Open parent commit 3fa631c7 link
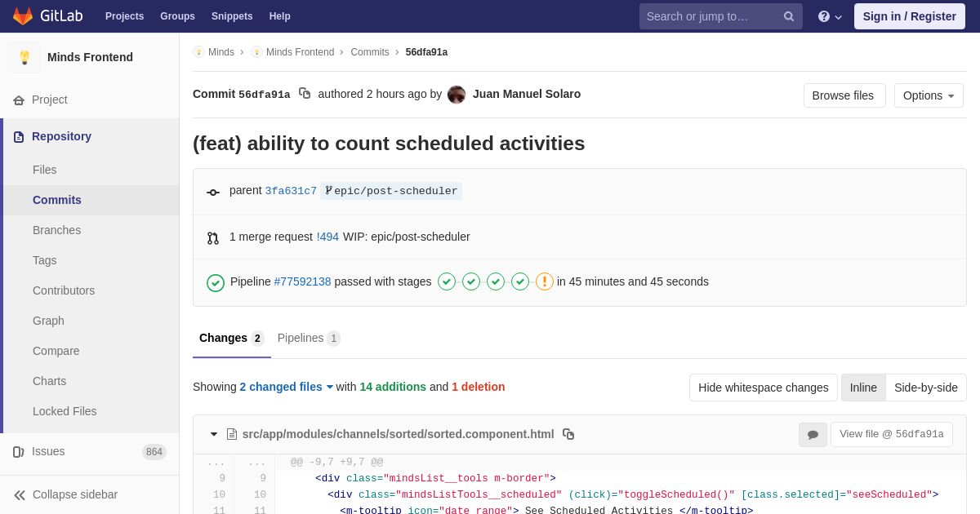Image resolution: width=980 pixels, height=514 pixels. coord(291,191)
